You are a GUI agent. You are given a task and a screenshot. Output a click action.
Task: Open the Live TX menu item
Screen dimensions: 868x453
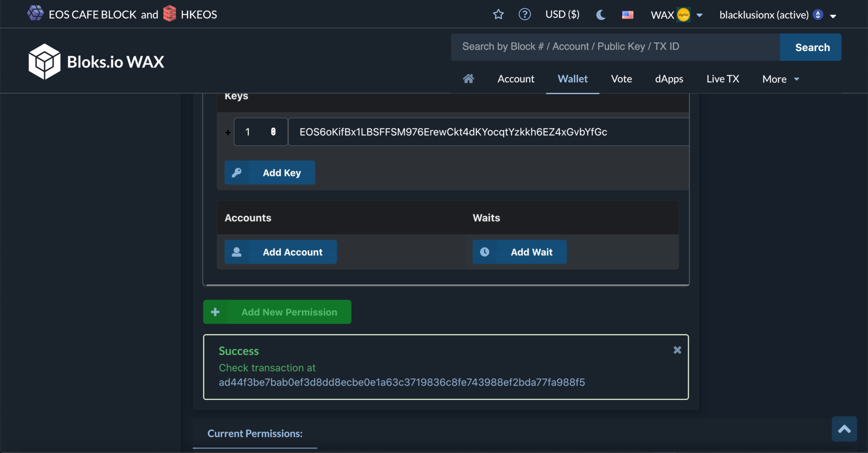pos(723,79)
